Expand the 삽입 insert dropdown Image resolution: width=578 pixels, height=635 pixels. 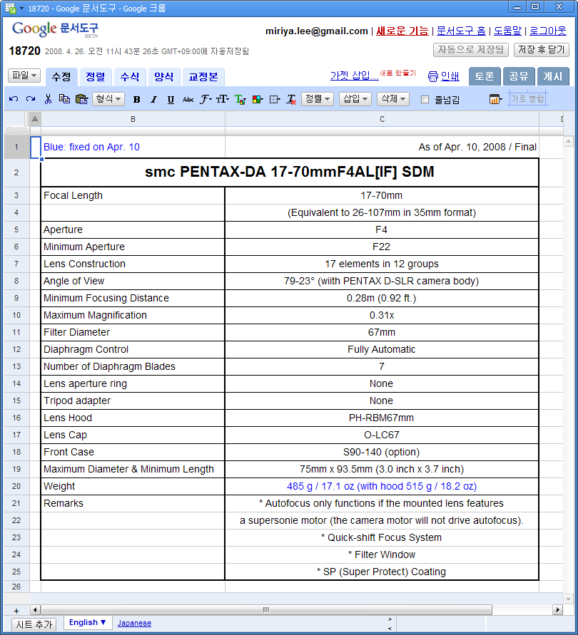click(355, 99)
